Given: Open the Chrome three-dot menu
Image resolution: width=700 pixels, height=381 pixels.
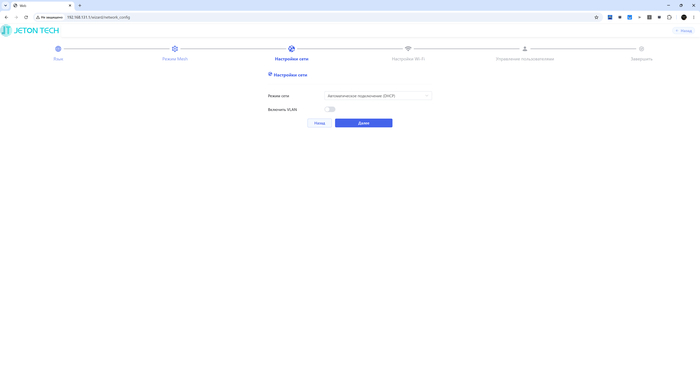Looking at the screenshot, I should tap(694, 17).
